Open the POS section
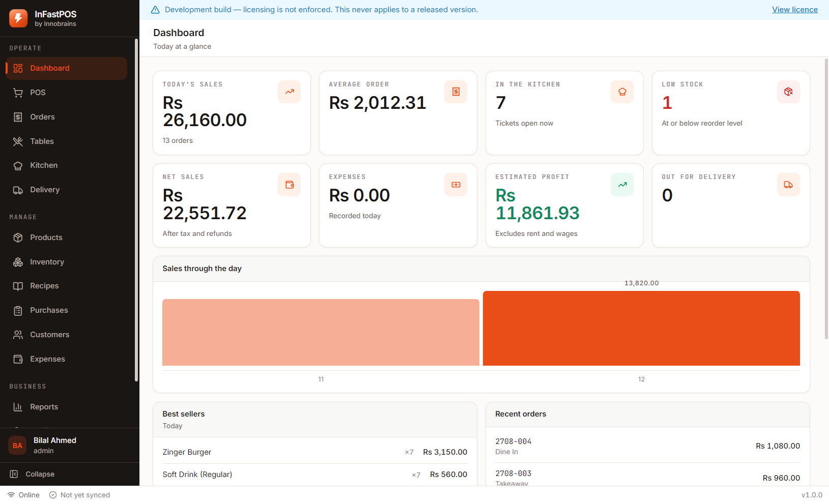The width and height of the screenshot is (829, 504). [x=67, y=93]
